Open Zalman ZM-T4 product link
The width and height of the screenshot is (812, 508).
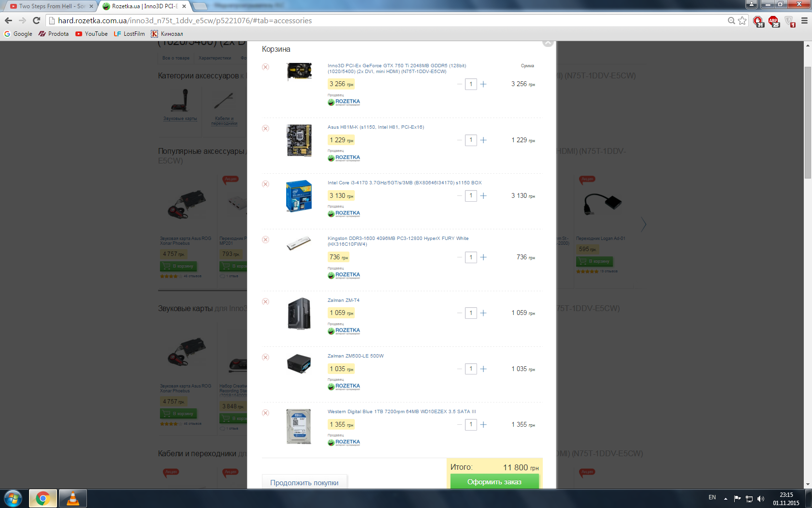[x=343, y=300]
